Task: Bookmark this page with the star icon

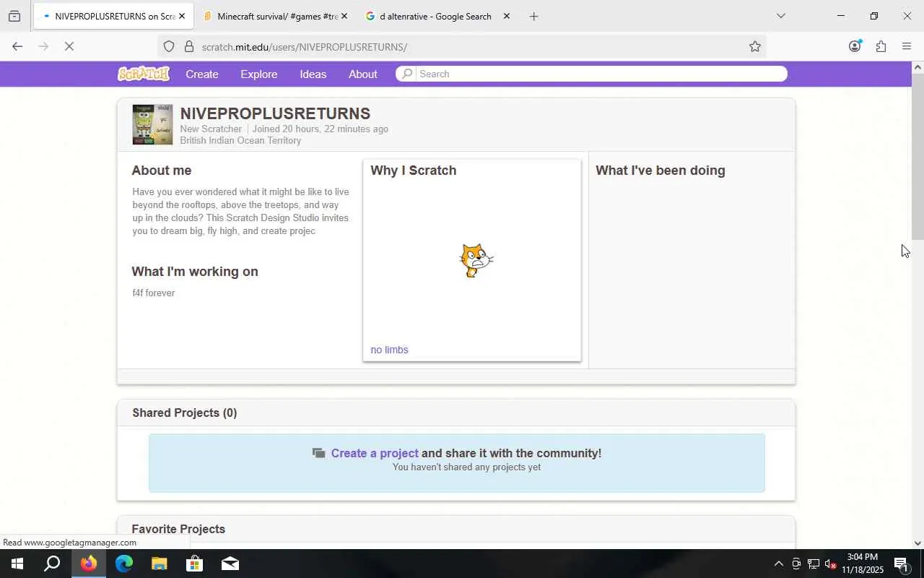Action: click(755, 47)
